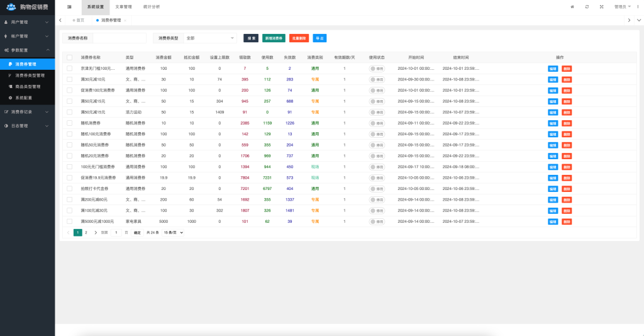Toggle the 使用状态 switch for 随机消费券 row

(377, 123)
